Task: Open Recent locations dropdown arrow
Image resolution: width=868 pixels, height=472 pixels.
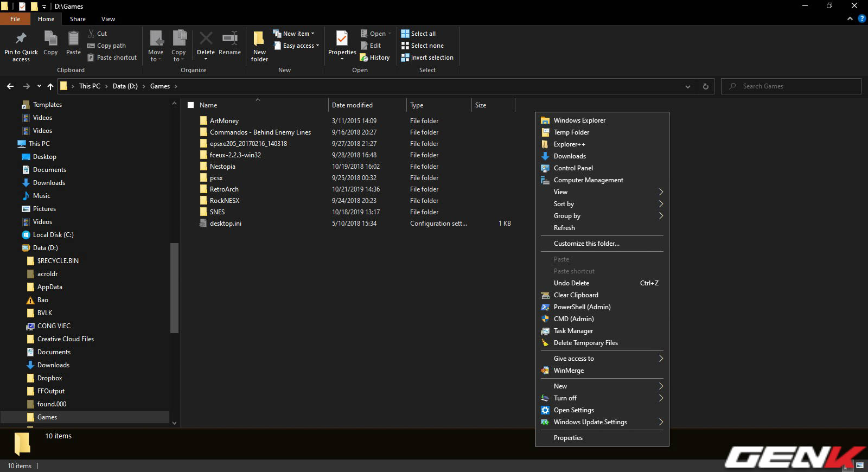Action: [x=39, y=86]
